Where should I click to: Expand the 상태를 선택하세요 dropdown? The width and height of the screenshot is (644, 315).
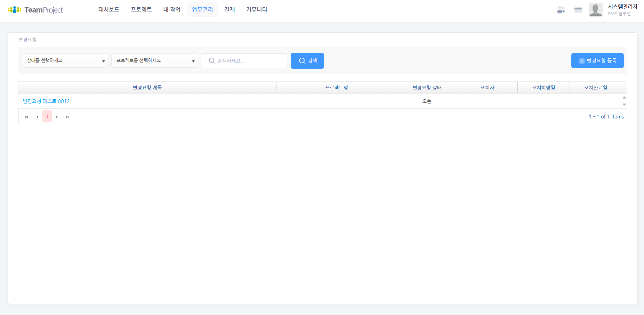click(x=65, y=61)
